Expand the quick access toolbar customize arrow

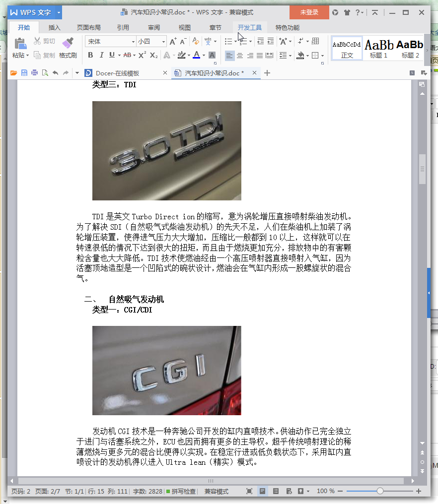coord(77,73)
